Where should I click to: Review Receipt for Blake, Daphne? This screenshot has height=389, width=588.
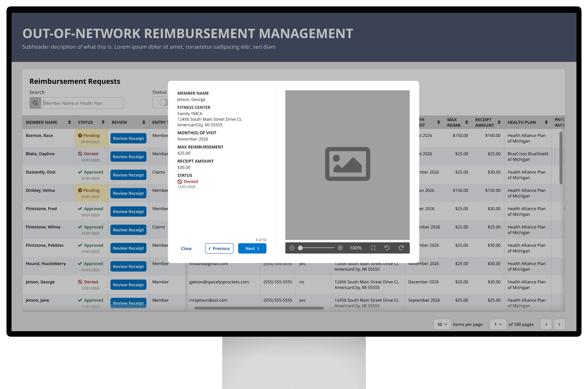click(128, 157)
